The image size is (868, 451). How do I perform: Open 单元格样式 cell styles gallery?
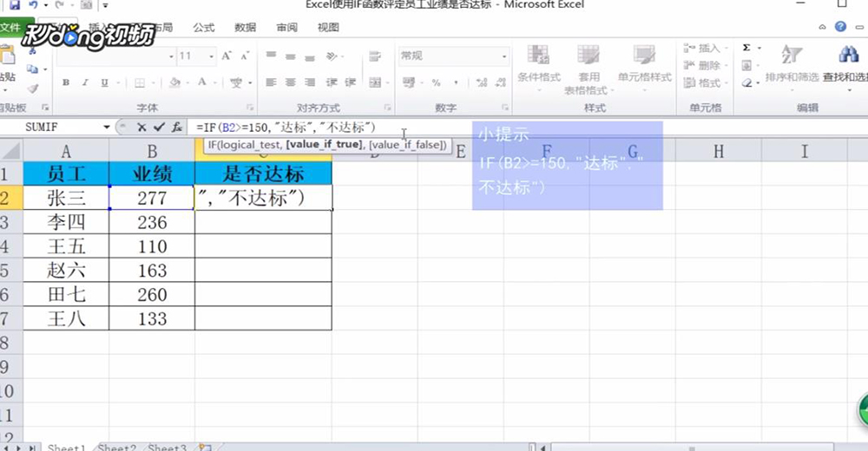tap(644, 68)
